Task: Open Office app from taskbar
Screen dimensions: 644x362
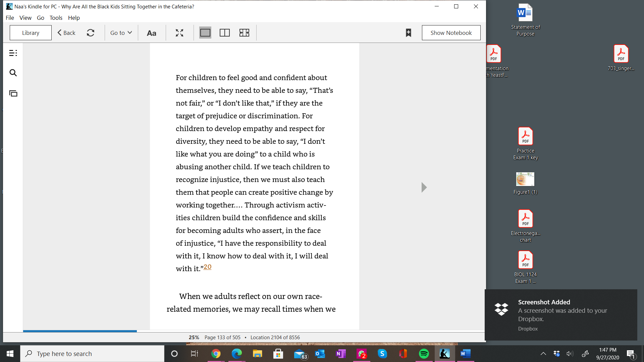Action: [x=403, y=354]
